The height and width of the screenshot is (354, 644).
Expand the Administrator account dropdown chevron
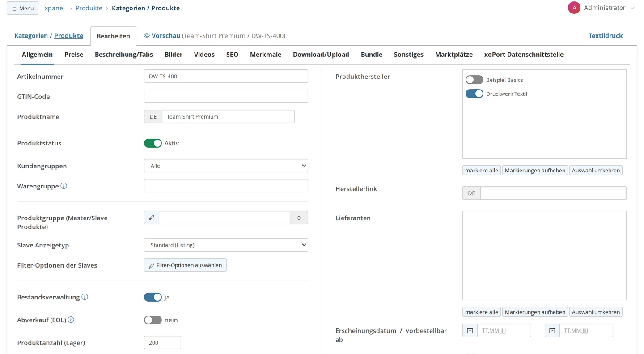pos(632,8)
